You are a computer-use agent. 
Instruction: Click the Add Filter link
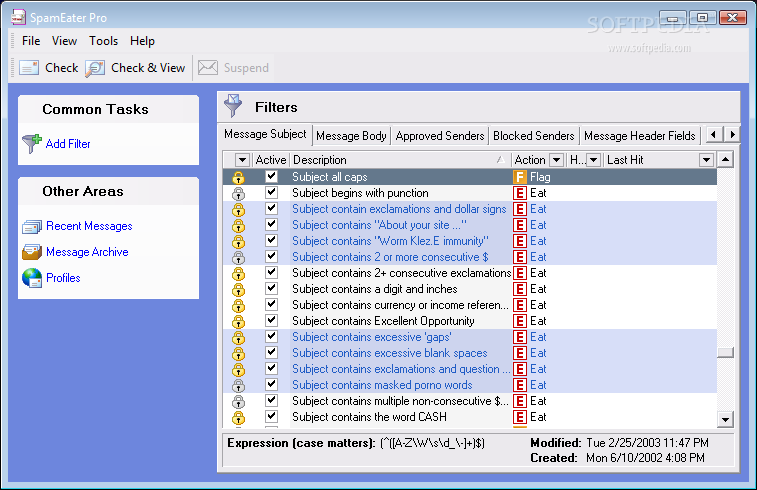pyautogui.click(x=68, y=144)
